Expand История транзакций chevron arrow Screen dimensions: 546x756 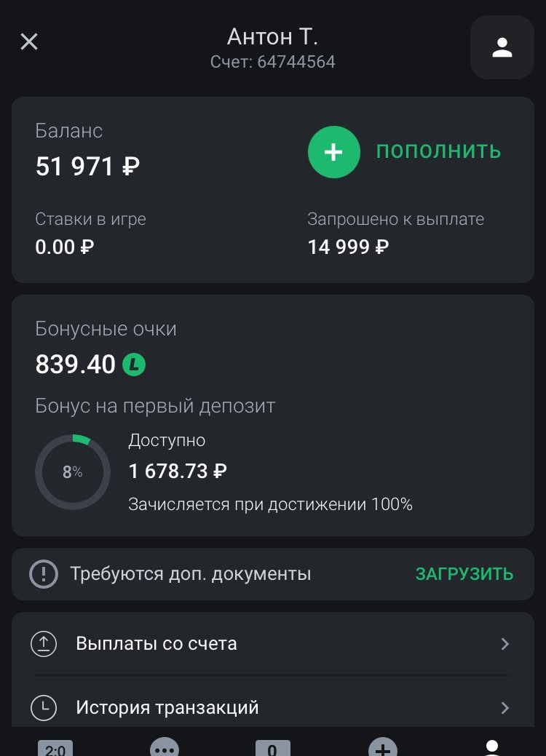click(505, 707)
